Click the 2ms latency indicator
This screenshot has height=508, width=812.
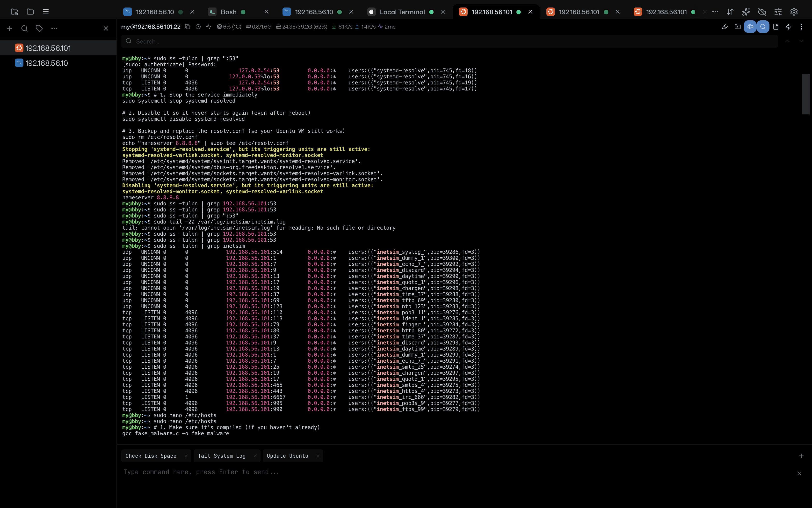[386, 27]
